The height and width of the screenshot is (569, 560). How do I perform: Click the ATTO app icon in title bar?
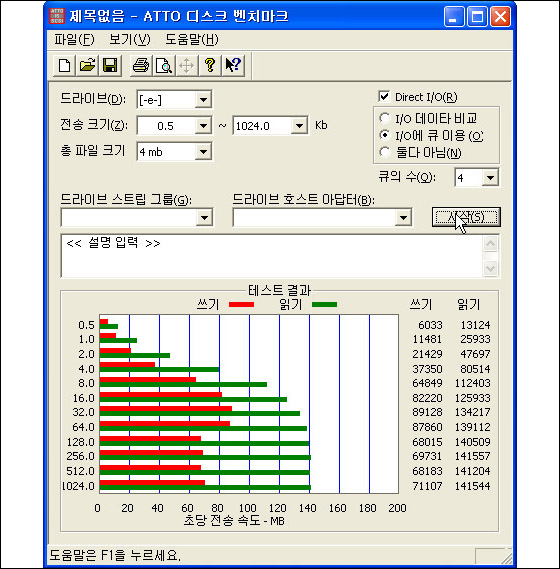[x=57, y=16]
